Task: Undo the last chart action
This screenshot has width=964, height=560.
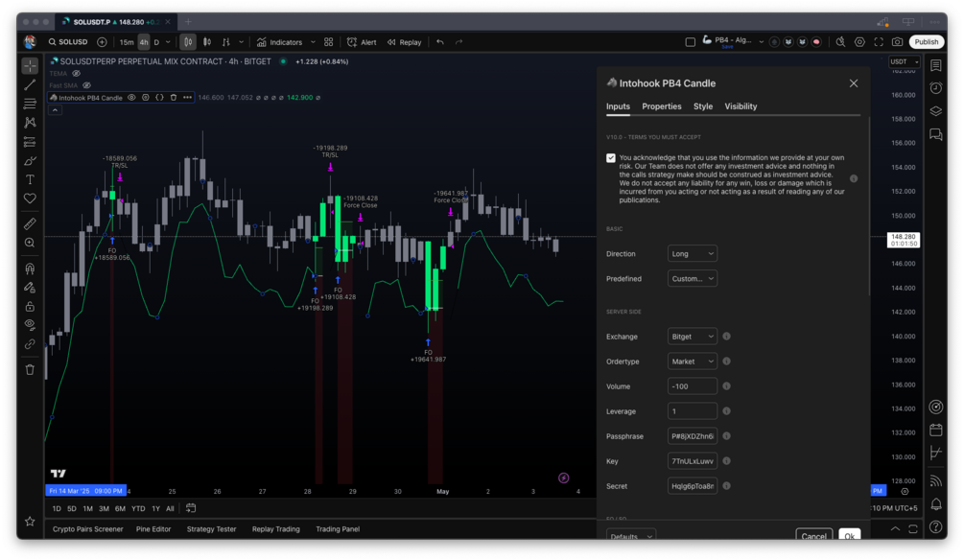Action: point(440,42)
